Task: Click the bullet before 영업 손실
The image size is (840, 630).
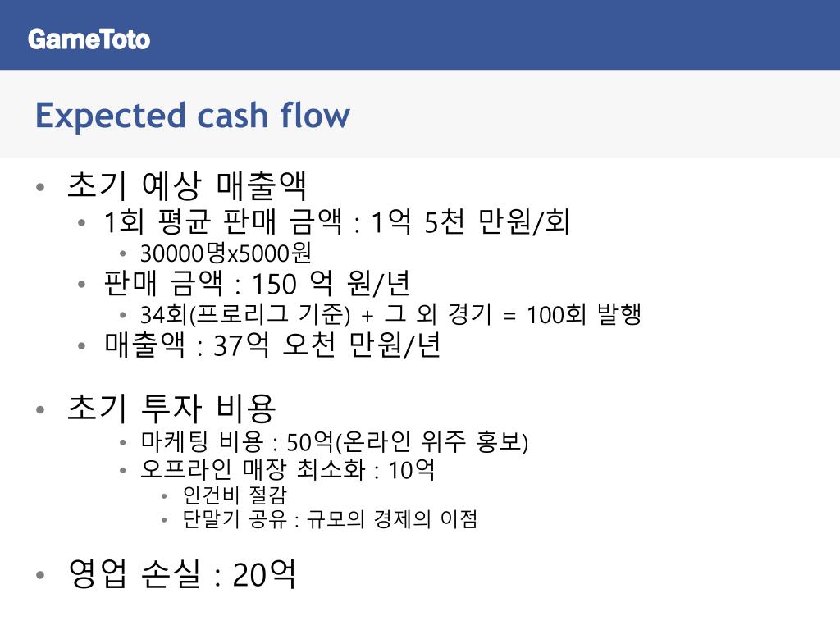Action: (40, 575)
